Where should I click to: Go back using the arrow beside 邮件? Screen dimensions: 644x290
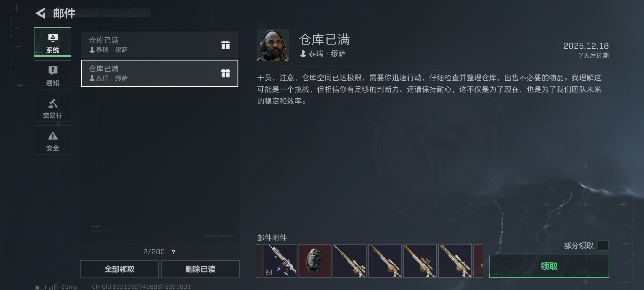click(41, 13)
